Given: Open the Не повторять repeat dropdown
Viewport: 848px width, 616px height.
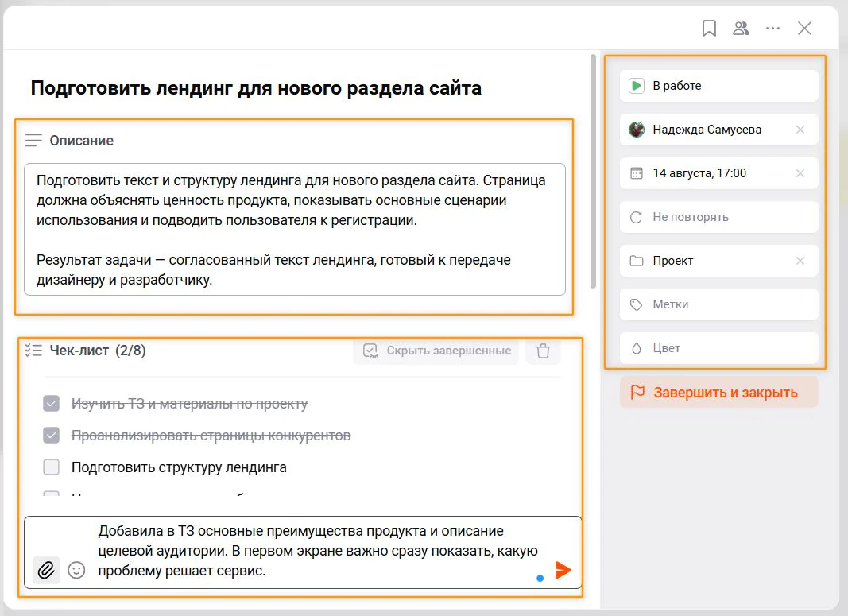Looking at the screenshot, I should coord(718,218).
